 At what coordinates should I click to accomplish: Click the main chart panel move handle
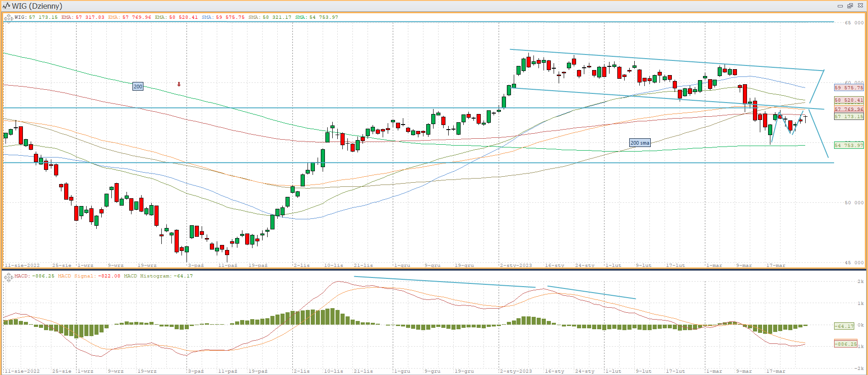[8, 18]
